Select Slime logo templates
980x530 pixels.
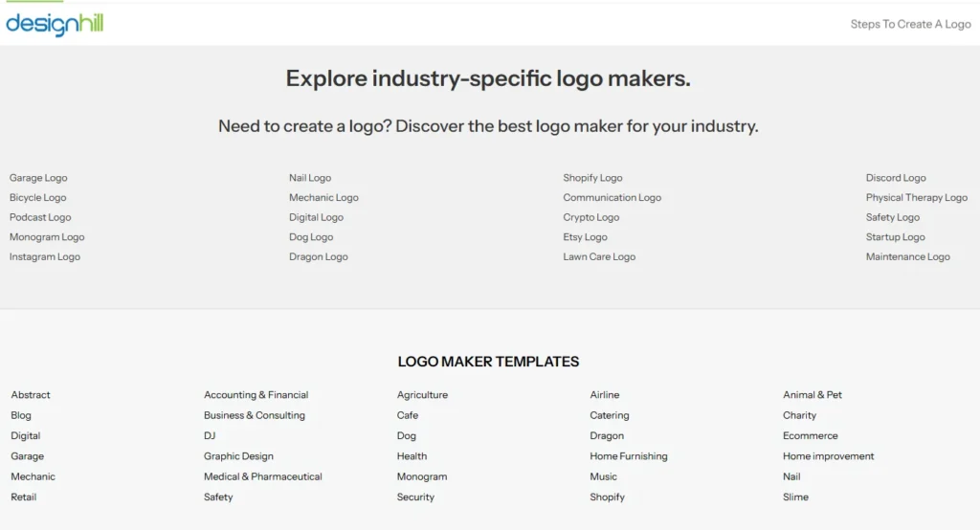click(x=795, y=497)
